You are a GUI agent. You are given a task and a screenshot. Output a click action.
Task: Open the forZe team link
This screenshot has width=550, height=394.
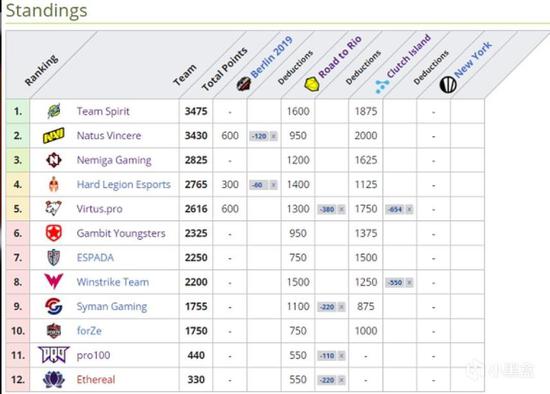[89, 330]
